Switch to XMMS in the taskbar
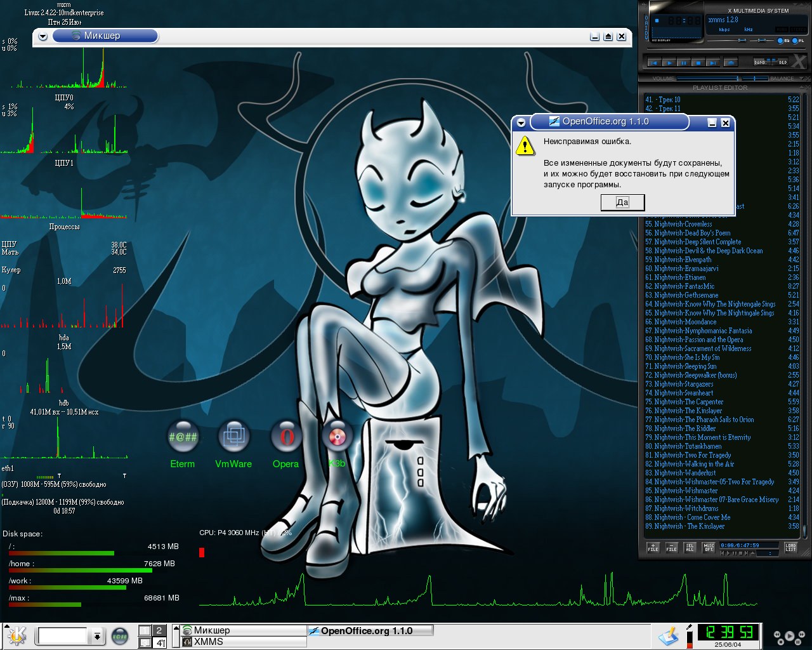The width and height of the screenshot is (812, 650). coord(244,642)
